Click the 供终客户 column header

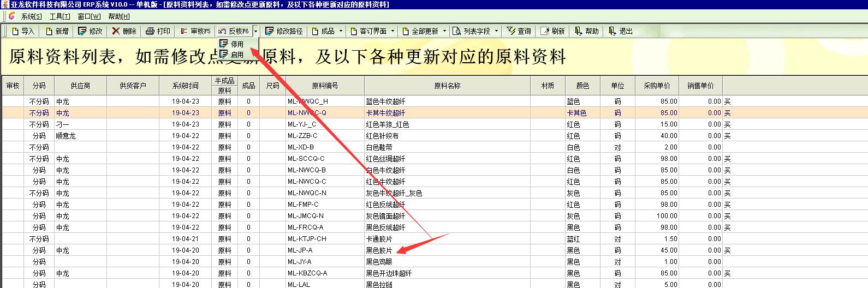pyautogui.click(x=133, y=86)
